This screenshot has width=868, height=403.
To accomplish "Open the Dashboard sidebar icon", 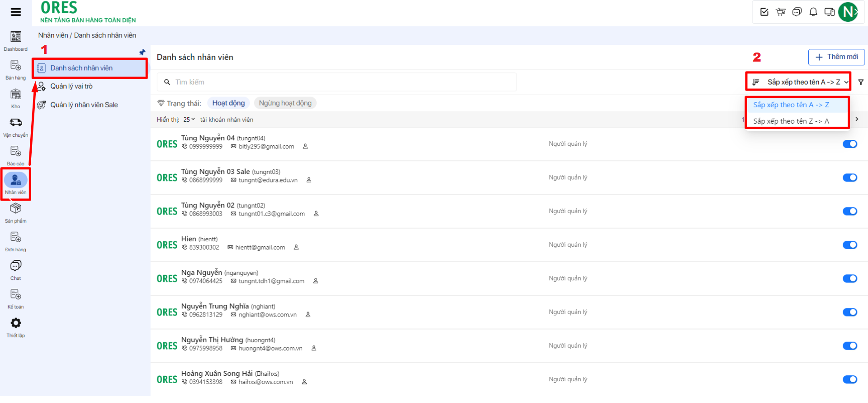I will [16, 37].
